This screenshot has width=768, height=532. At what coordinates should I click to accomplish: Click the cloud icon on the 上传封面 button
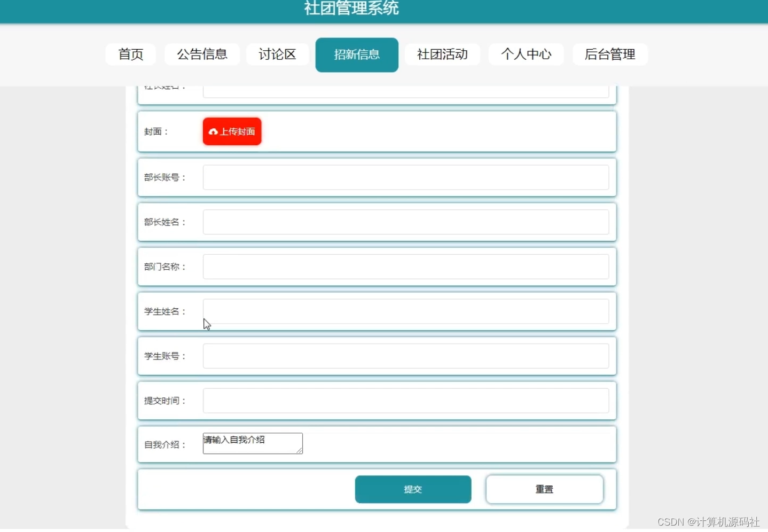point(213,132)
